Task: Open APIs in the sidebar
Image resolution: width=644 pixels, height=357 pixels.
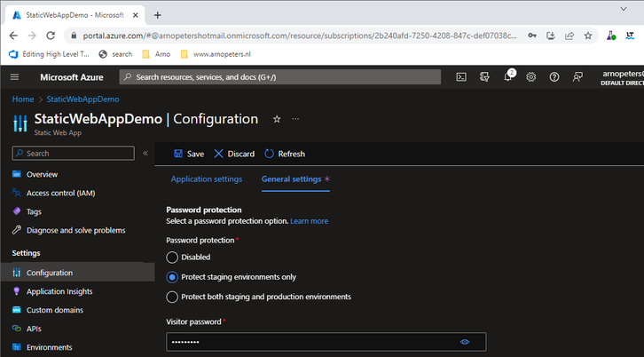Action: (34, 329)
